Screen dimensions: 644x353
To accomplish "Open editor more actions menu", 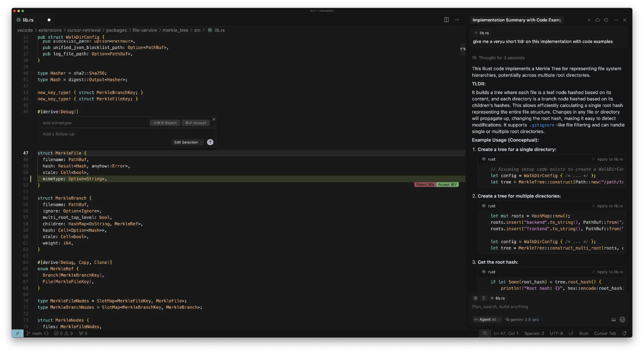I will pos(457,20).
